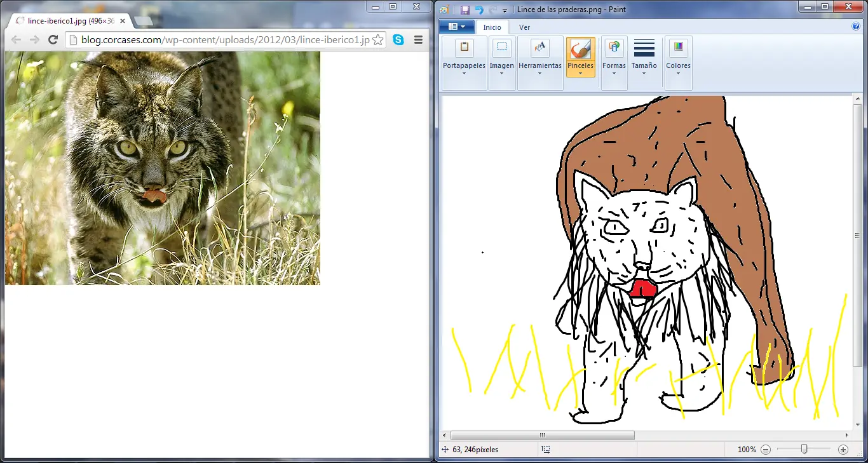The width and height of the screenshot is (868, 463).
Task: Click the Skype extension icon in Chrome
Action: [398, 40]
